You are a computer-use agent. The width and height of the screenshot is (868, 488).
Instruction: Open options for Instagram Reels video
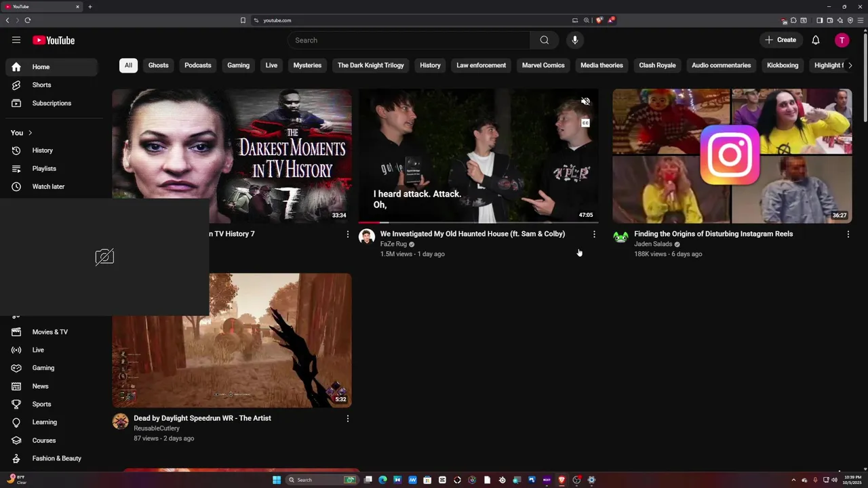click(x=848, y=234)
